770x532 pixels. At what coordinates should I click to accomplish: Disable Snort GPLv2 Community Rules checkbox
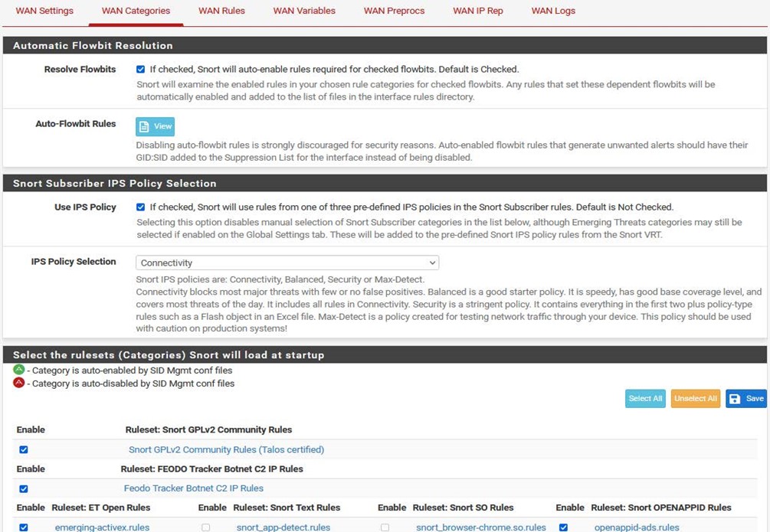(x=23, y=450)
